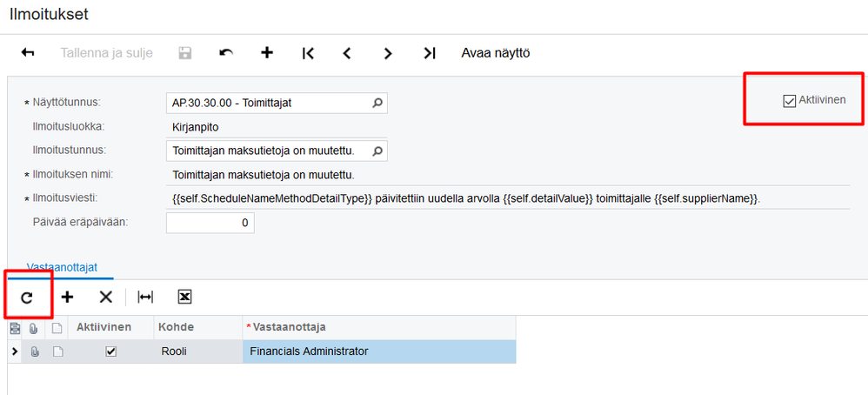Refresh the recipients grid
The height and width of the screenshot is (395, 868).
click(x=27, y=298)
